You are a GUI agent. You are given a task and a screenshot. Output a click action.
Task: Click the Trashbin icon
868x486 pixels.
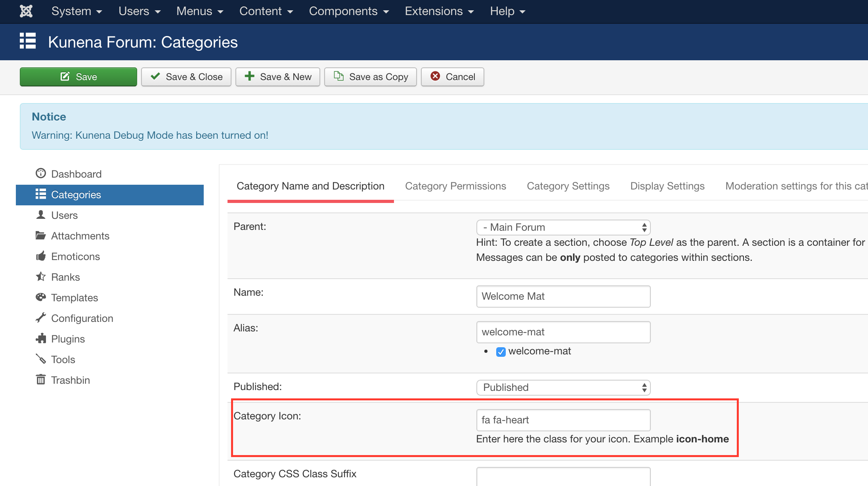point(41,380)
